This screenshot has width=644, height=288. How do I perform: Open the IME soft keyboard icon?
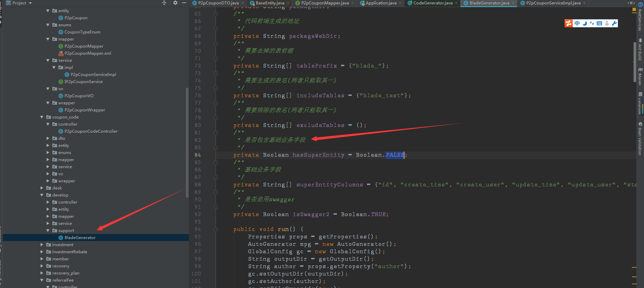click(x=599, y=23)
